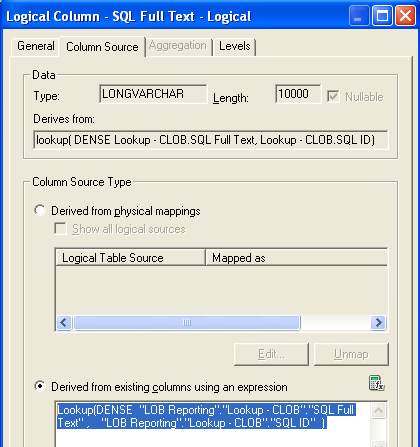Close the Logical Column dialog
The height and width of the screenshot is (447, 420).
tap(405, 16)
